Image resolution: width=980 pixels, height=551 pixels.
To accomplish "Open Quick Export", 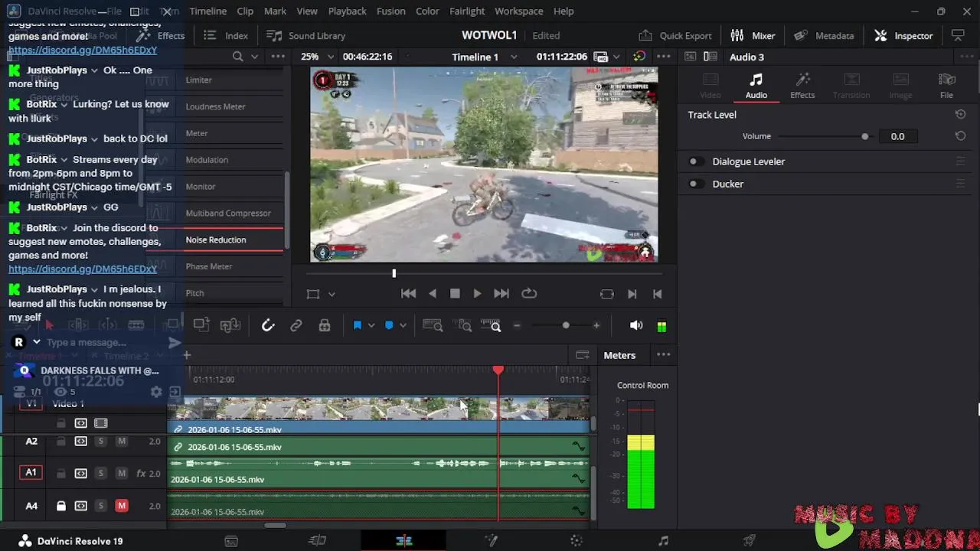I will (x=675, y=35).
